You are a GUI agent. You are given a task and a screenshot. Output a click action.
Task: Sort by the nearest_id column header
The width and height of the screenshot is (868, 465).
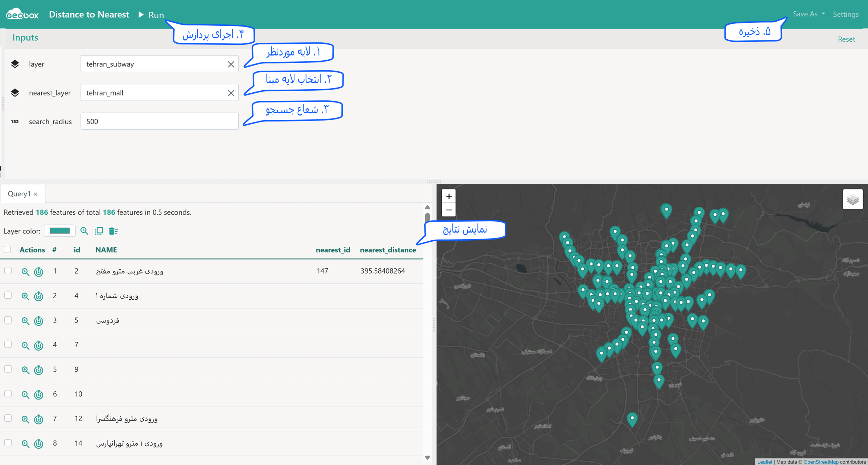tap(333, 250)
